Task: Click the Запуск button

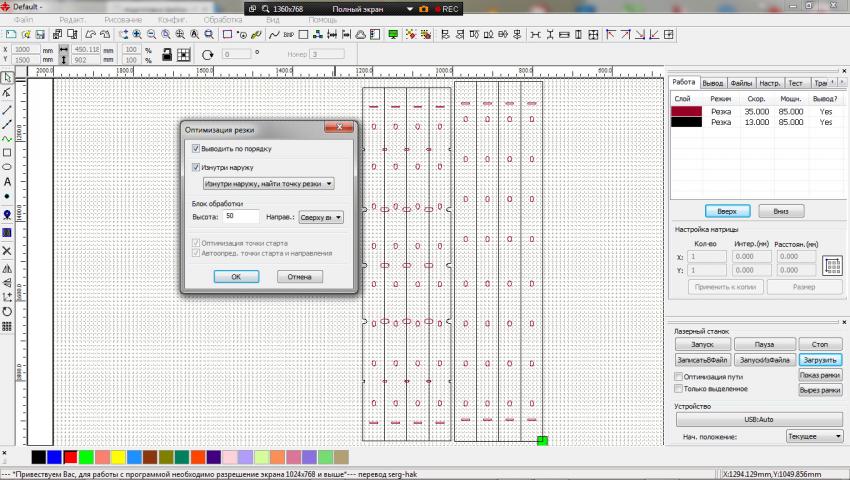Action: 702,344
